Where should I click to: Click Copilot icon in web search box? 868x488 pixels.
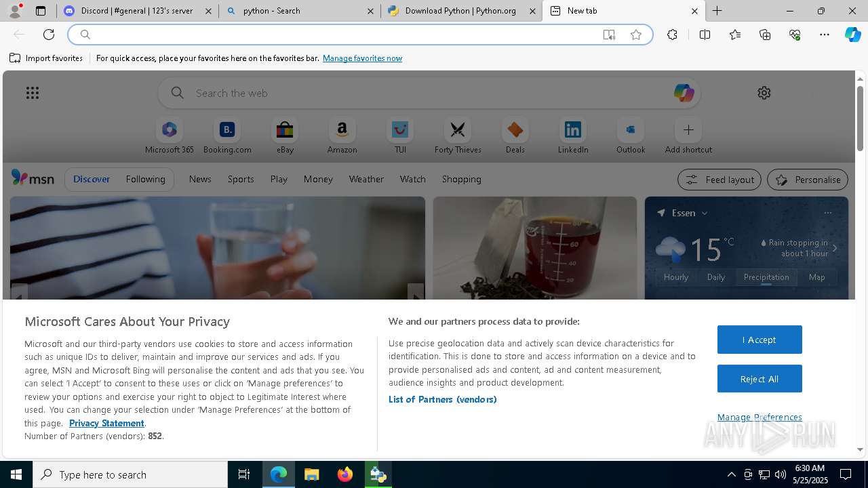(684, 93)
